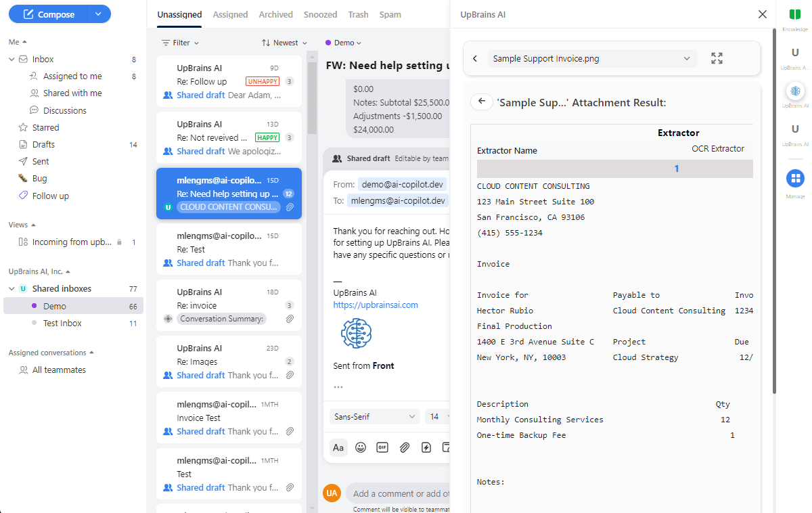This screenshot has width=812, height=513.
Task: Open Assigned to me folder
Action: click(x=72, y=76)
